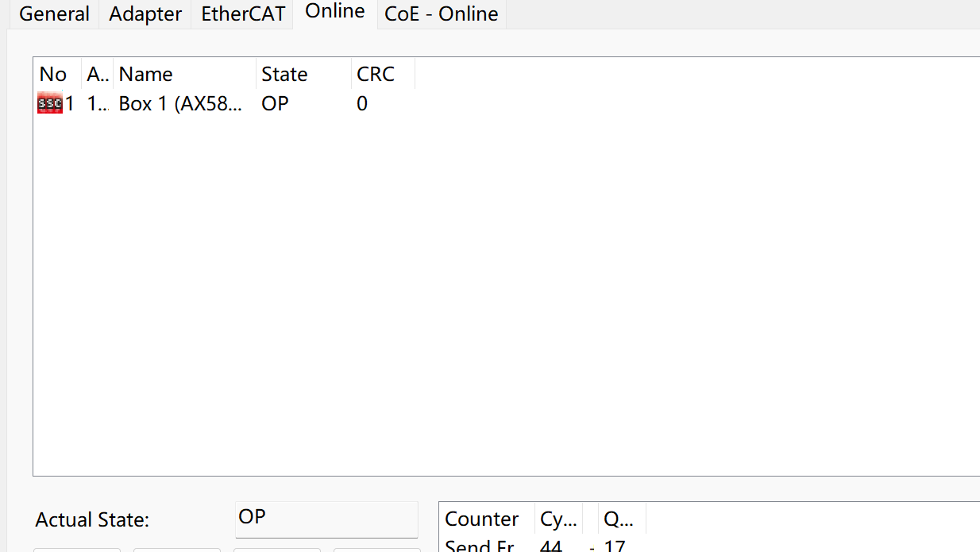Image resolution: width=980 pixels, height=552 pixels.
Task: Click the Actual State field showing OP
Action: click(326, 519)
